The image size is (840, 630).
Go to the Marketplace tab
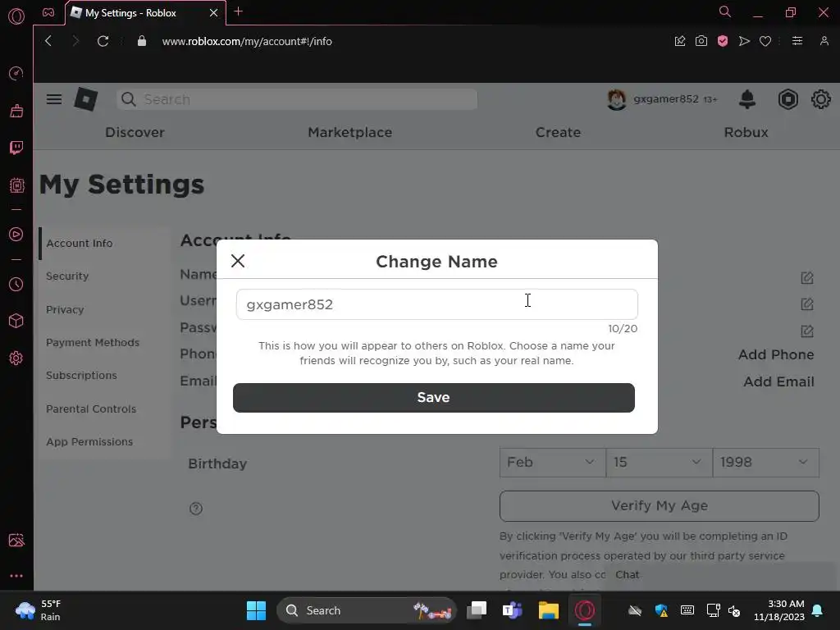click(349, 132)
